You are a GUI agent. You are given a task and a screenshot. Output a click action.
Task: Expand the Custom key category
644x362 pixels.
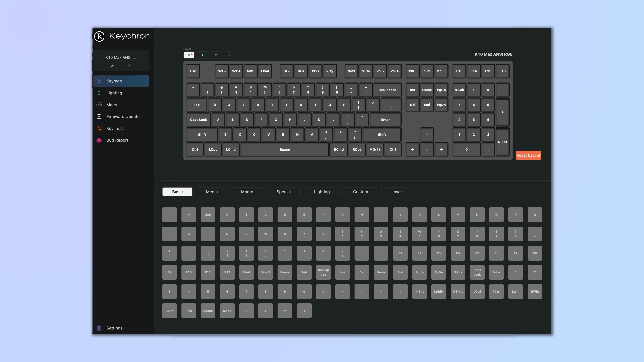point(360,191)
